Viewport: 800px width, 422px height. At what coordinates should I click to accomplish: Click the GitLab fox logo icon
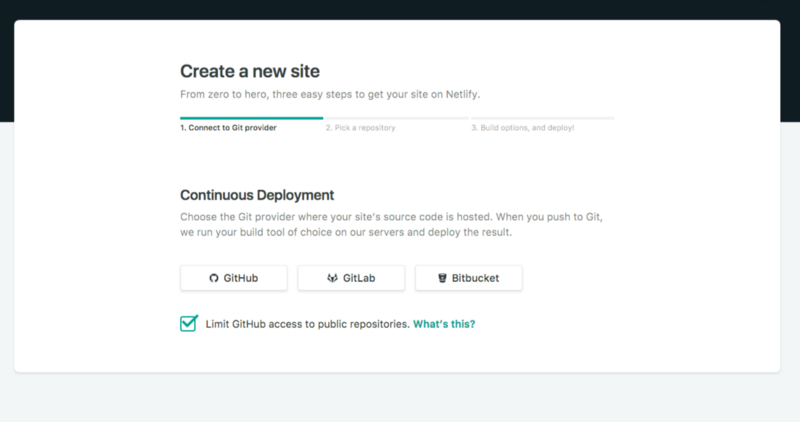pos(332,278)
